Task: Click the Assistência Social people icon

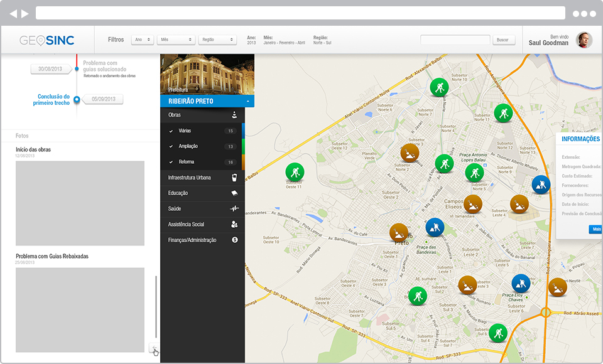Action: click(234, 224)
